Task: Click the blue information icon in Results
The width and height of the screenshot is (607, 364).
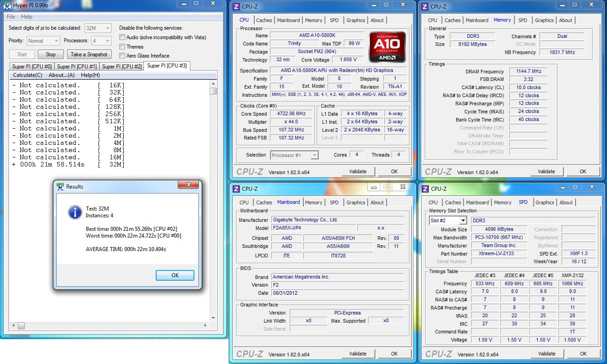Action: tap(75, 212)
